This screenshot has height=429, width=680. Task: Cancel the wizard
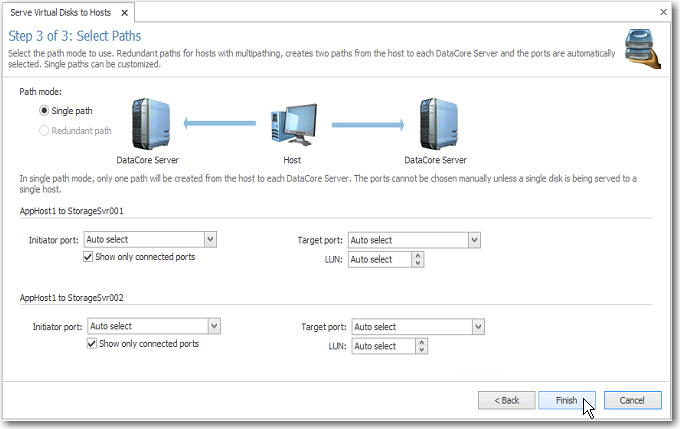(632, 400)
